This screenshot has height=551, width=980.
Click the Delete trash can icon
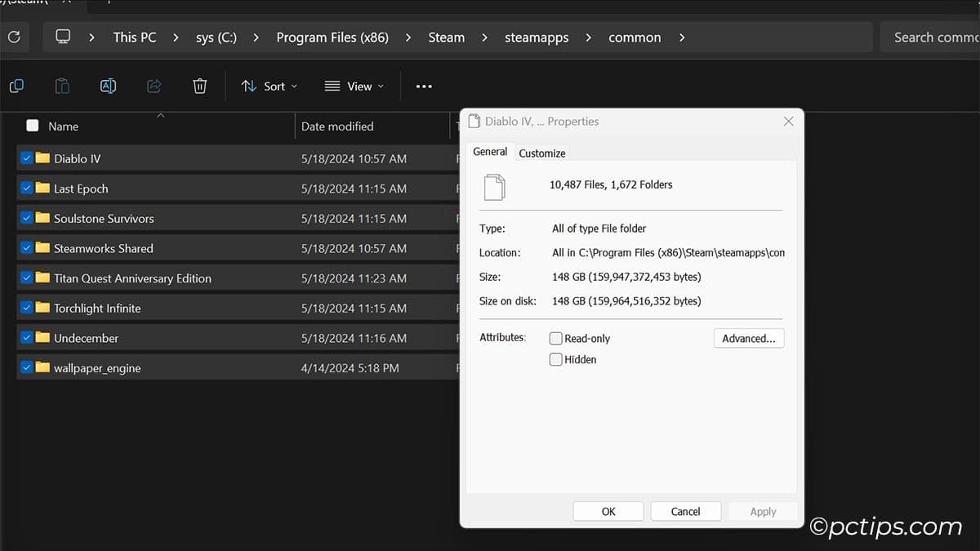[199, 86]
